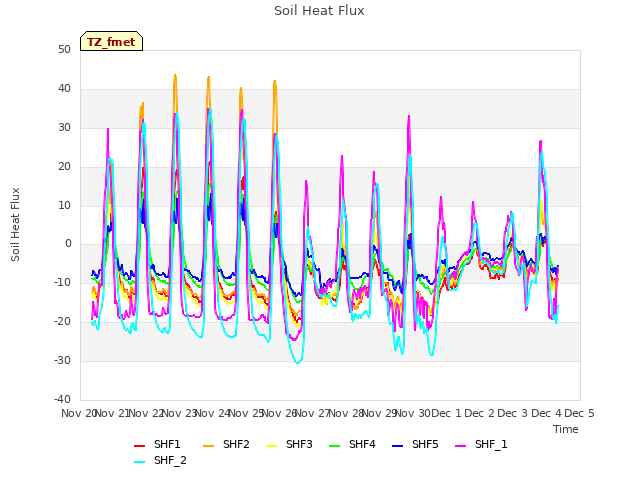Select the blue SHF5 legend swatch

click(397, 446)
